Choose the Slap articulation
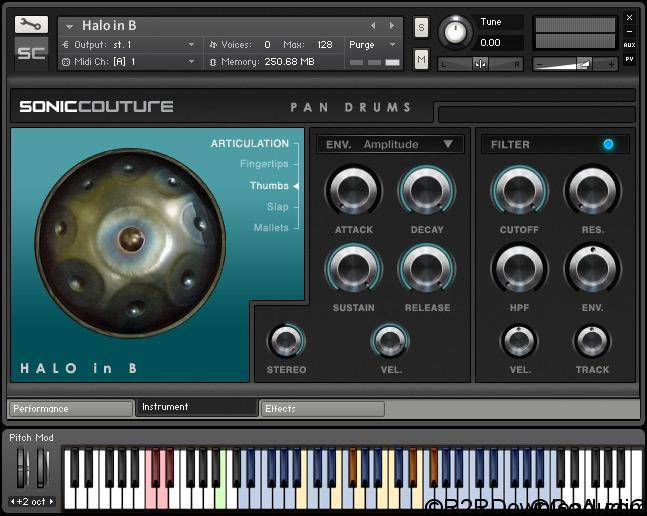This screenshot has height=516, width=647. [276, 207]
